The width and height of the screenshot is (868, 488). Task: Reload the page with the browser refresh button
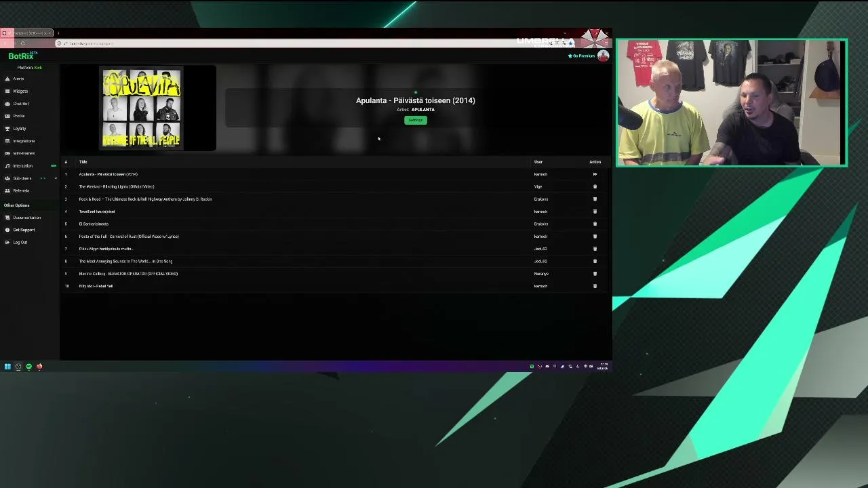coord(22,43)
